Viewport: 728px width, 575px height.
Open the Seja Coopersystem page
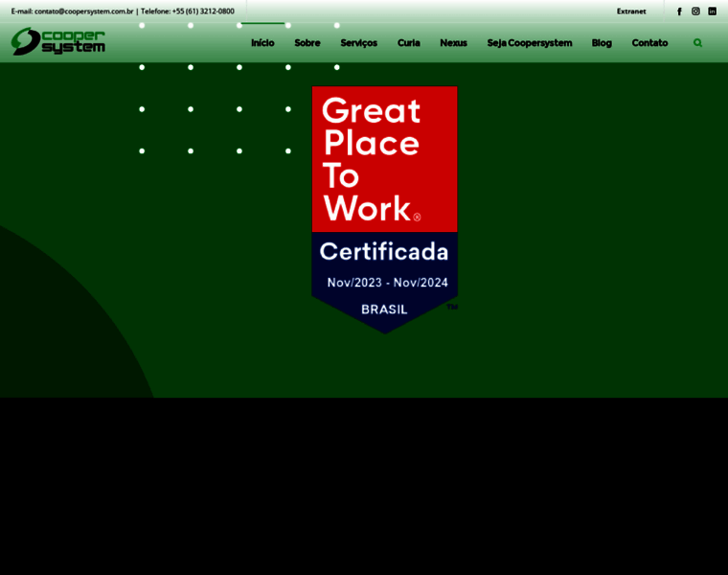[530, 43]
